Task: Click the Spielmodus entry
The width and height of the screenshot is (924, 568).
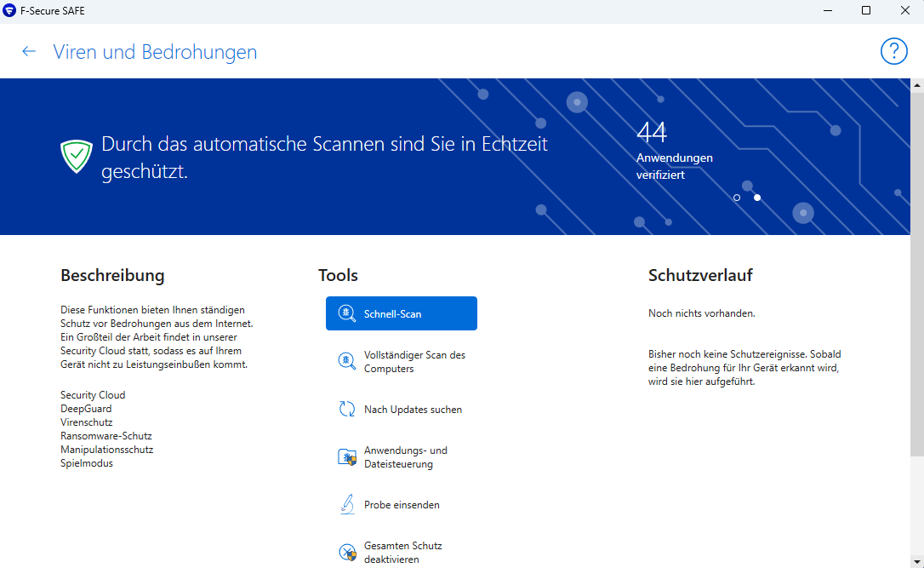Action: click(x=87, y=463)
